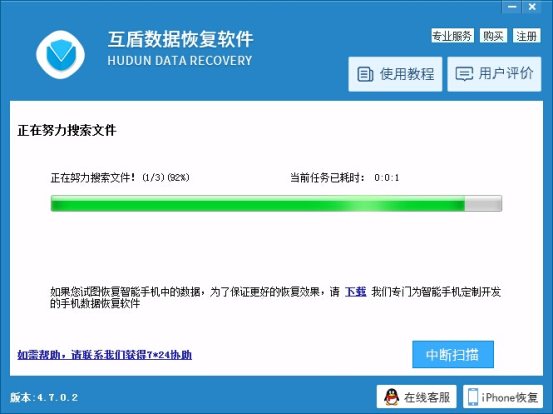
Task: Click the phone icon for iPhone恢复
Action: click(473, 397)
